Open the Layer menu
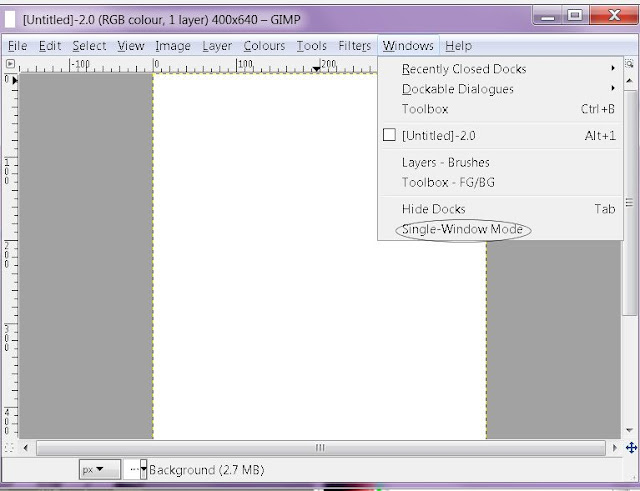This screenshot has height=491, width=640. pos(217,46)
